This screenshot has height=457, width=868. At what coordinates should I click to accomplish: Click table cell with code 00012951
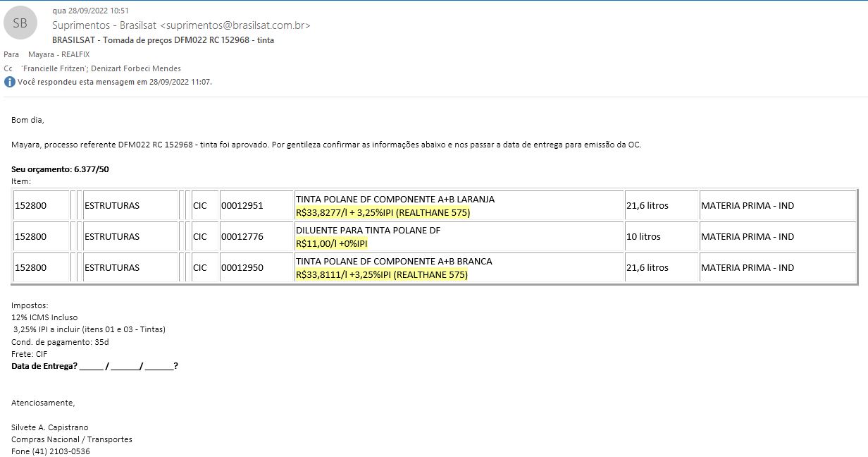[x=242, y=206]
